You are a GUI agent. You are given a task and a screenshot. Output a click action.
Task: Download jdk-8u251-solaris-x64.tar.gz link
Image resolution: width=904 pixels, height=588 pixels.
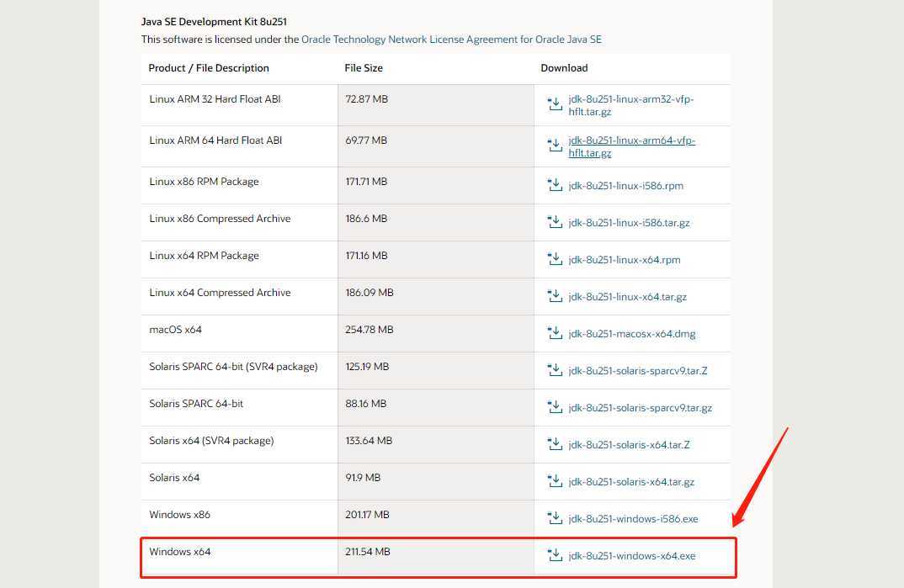[x=631, y=482]
